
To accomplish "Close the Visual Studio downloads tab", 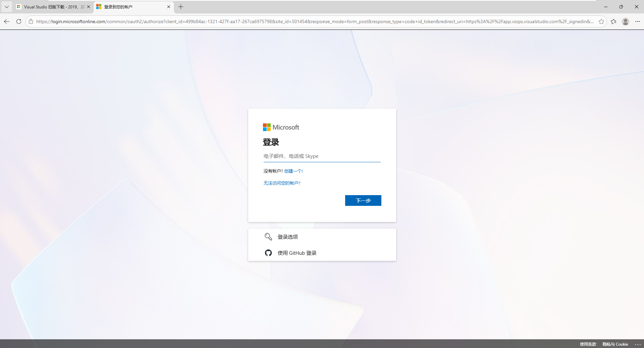I will [89, 7].
